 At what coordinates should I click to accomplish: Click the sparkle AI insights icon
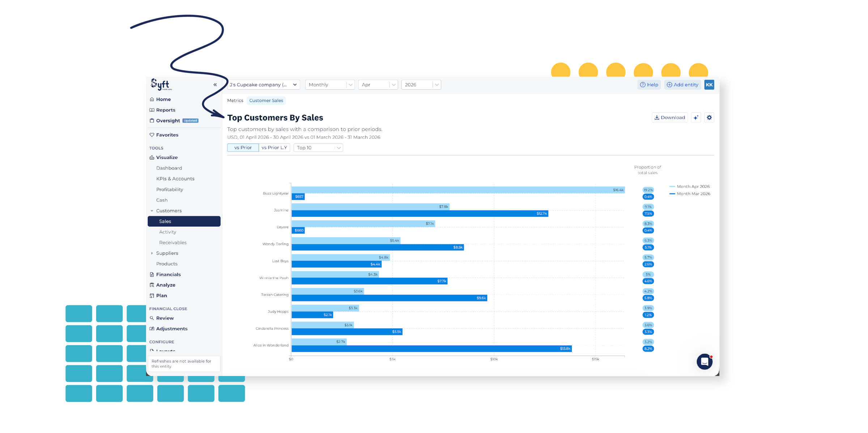coord(696,118)
